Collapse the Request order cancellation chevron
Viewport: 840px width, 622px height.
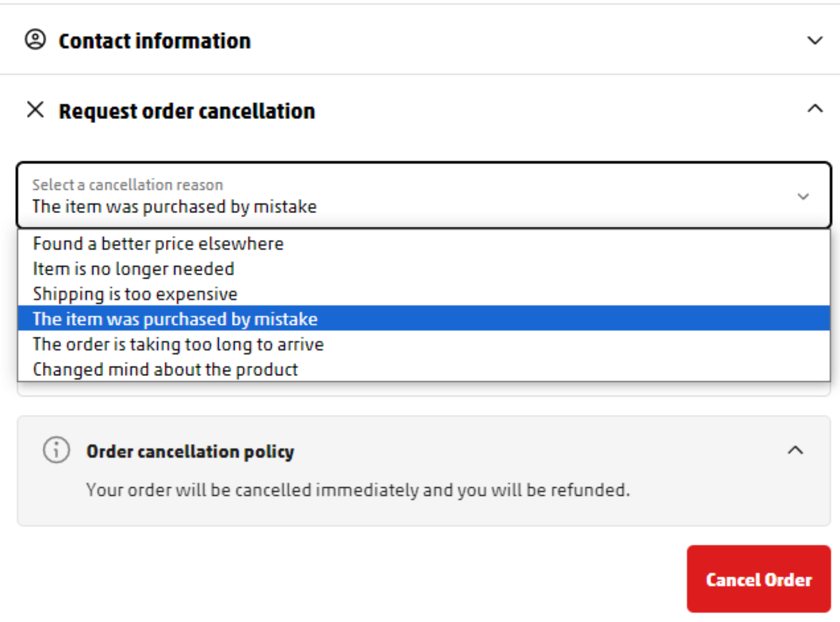pyautogui.click(x=815, y=109)
